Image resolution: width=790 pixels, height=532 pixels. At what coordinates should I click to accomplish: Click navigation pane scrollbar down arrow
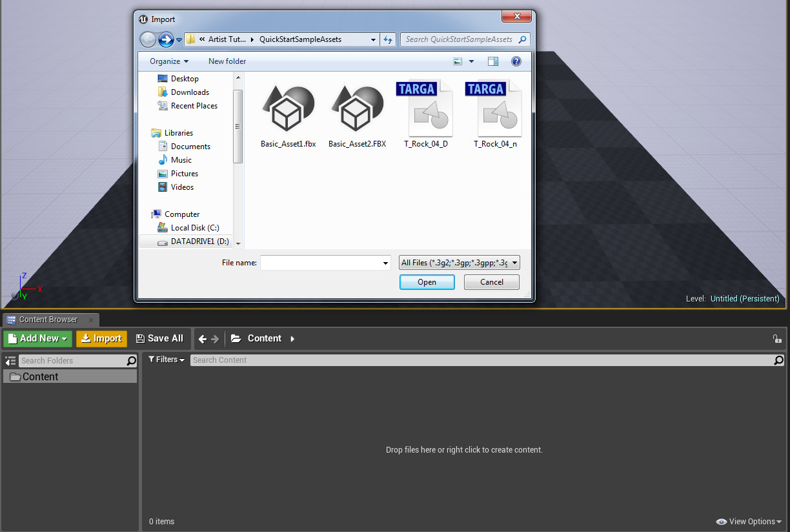(238, 243)
